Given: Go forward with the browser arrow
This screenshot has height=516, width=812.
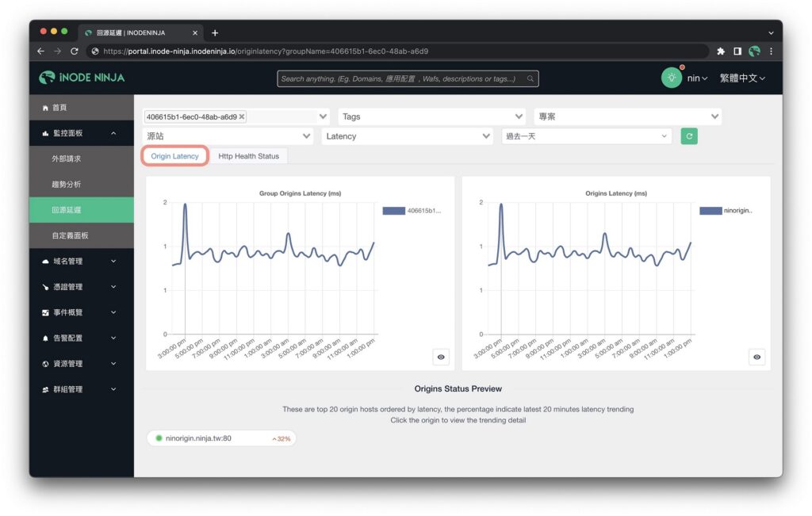Looking at the screenshot, I should (57, 52).
